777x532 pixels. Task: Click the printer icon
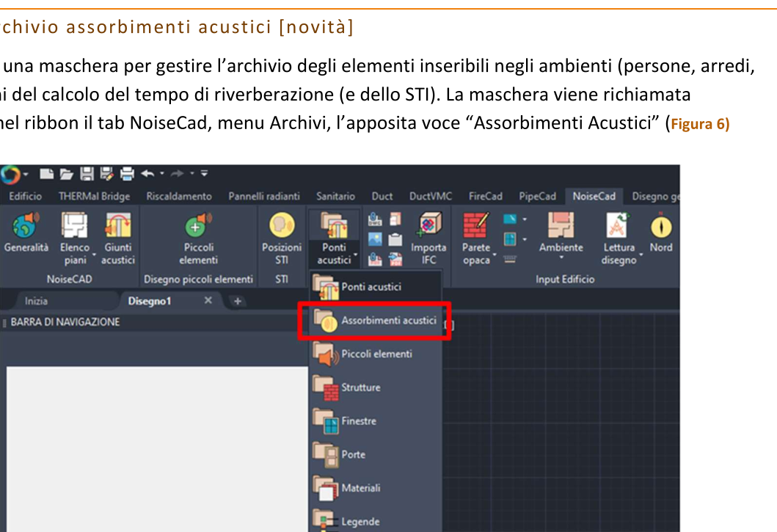point(128,173)
